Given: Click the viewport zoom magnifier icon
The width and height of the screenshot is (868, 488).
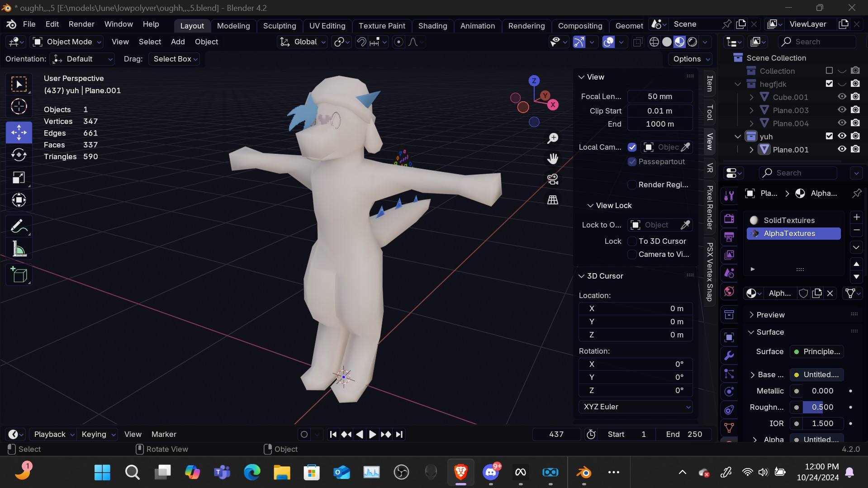Looking at the screenshot, I should click(553, 138).
